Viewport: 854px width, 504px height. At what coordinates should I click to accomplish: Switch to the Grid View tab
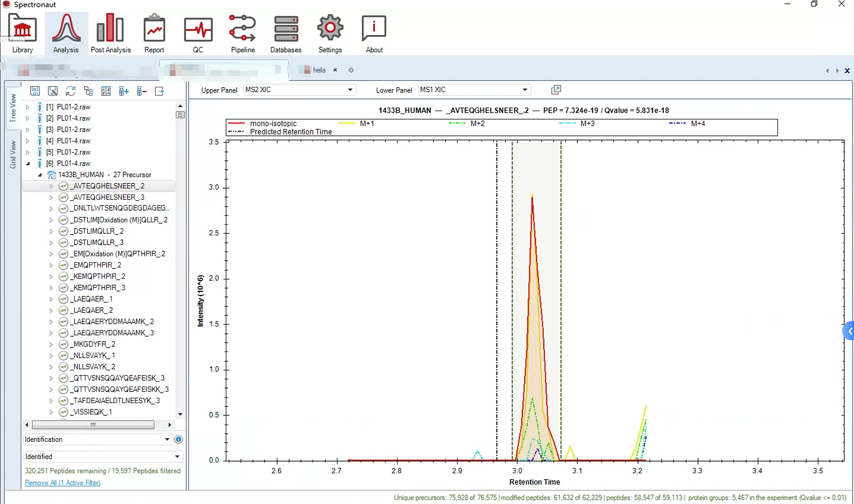(13, 154)
